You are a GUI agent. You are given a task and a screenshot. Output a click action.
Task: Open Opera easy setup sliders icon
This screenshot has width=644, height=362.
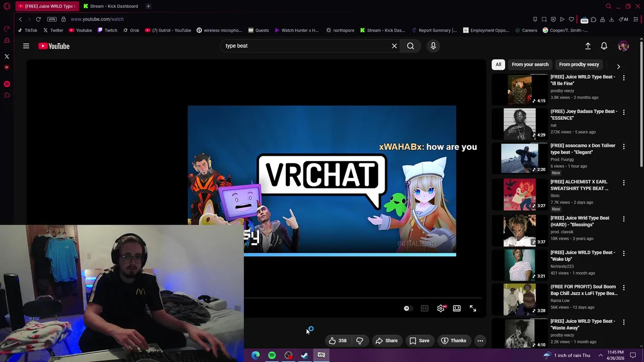636,19
